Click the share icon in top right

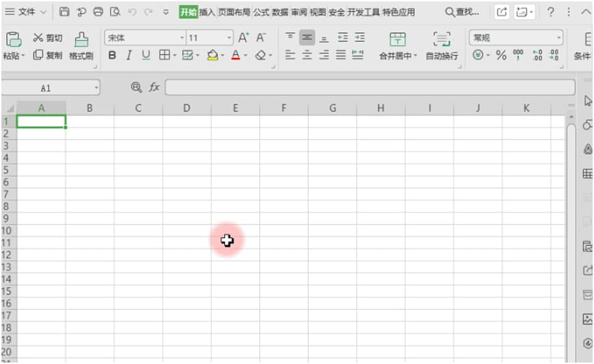(502, 12)
